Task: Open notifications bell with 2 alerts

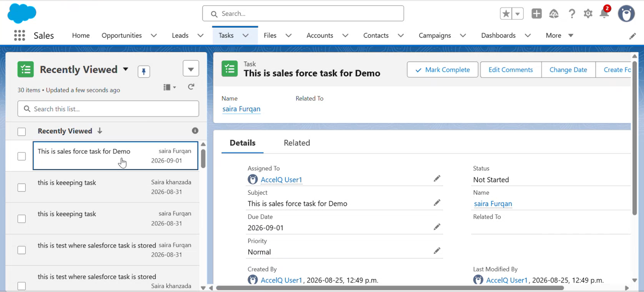Action: click(x=605, y=13)
